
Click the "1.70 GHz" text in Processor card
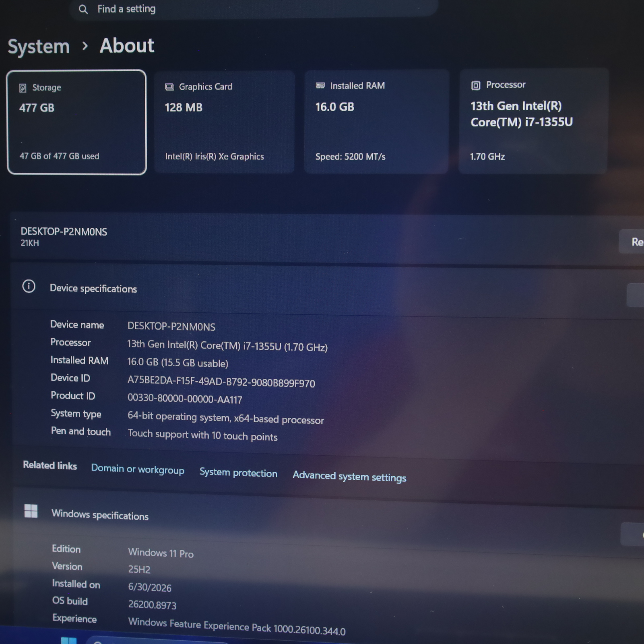[x=487, y=157]
